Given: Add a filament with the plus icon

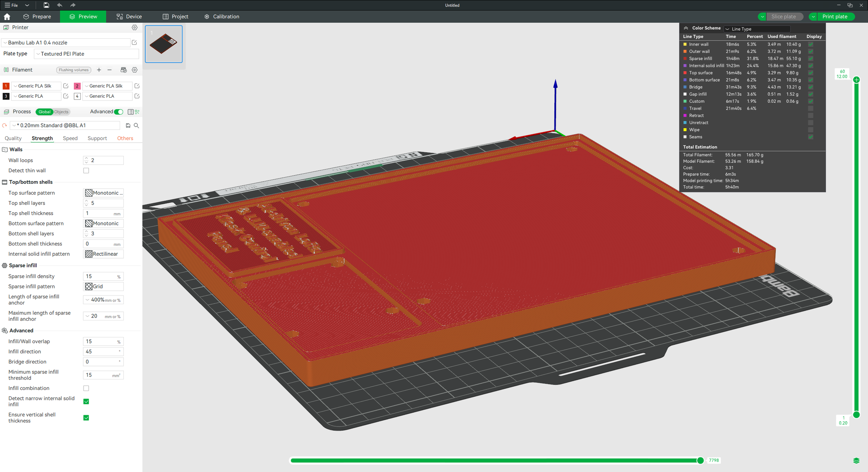Looking at the screenshot, I should pos(99,70).
